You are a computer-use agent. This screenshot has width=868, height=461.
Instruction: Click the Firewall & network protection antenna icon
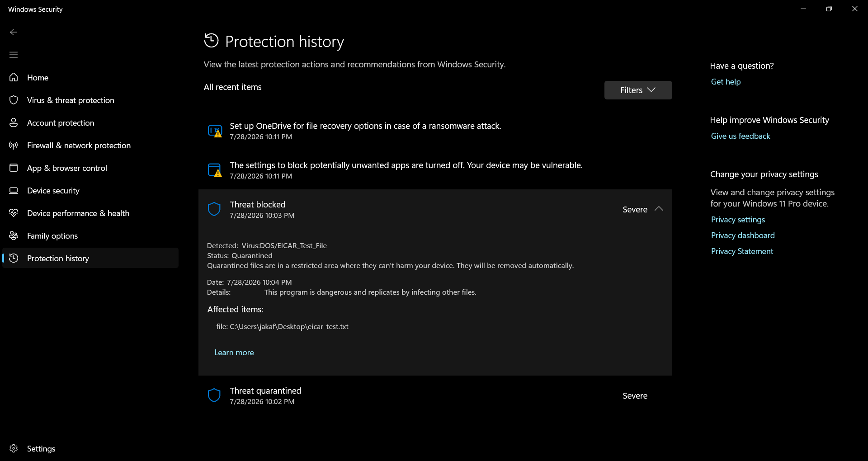click(x=14, y=145)
